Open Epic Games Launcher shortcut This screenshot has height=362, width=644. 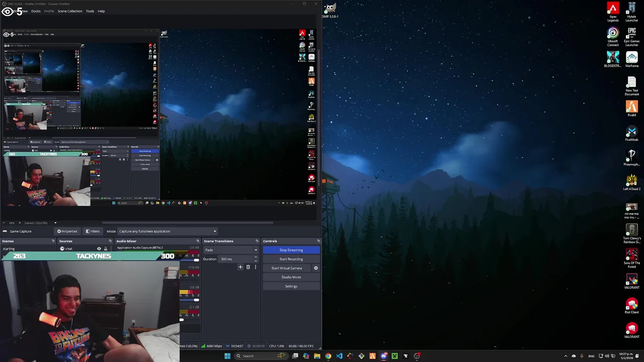click(632, 37)
